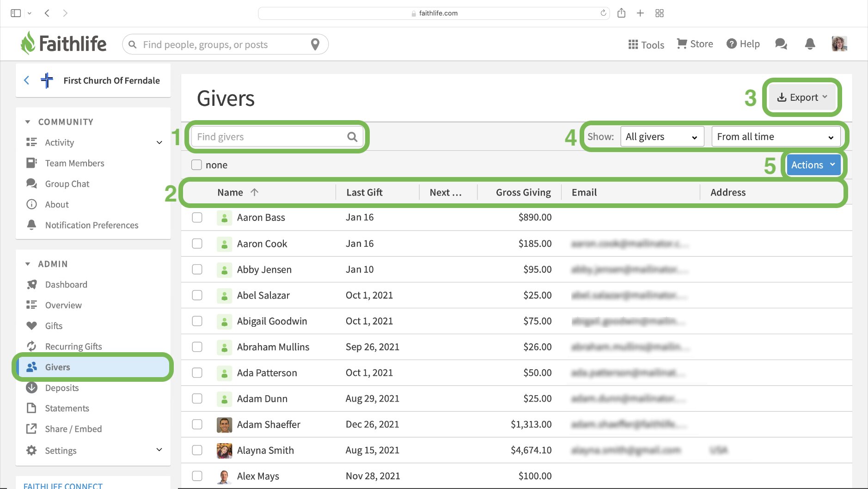Screen dimensions: 868x489
Task: Click Adam Shaeffer's profile photo
Action: click(224, 425)
